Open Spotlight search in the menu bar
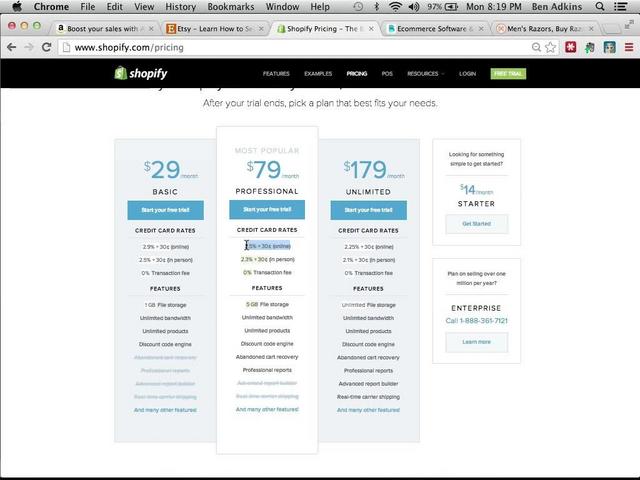This screenshot has height=480, width=640. (600, 7)
